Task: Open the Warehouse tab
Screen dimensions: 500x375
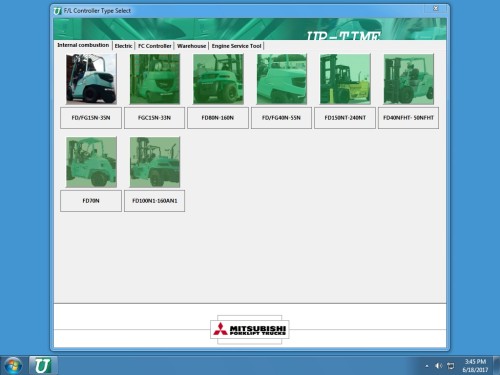Action: coord(191,46)
